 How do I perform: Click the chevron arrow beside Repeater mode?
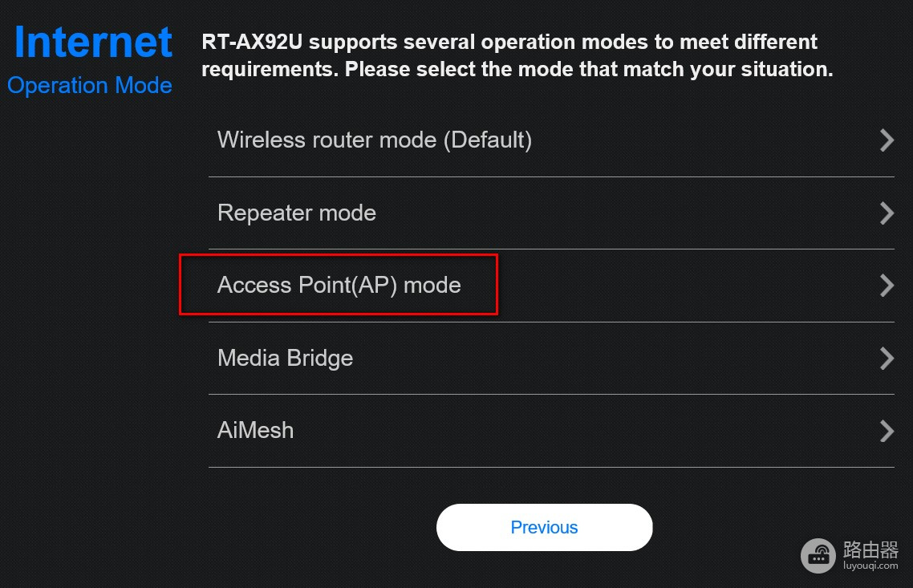coord(887,213)
